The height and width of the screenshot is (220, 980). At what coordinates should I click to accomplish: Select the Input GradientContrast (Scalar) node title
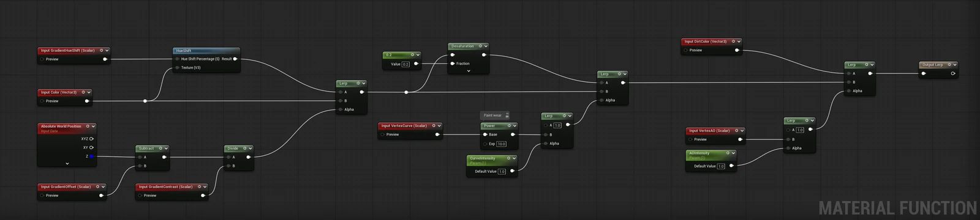click(165, 187)
